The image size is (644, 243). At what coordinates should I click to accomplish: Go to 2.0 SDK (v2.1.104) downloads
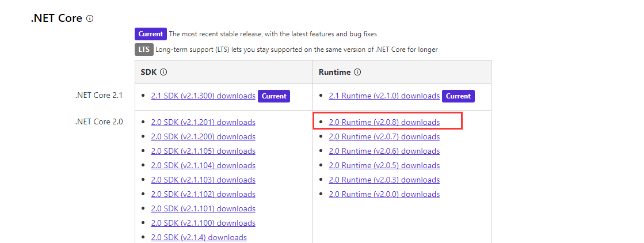(203, 165)
